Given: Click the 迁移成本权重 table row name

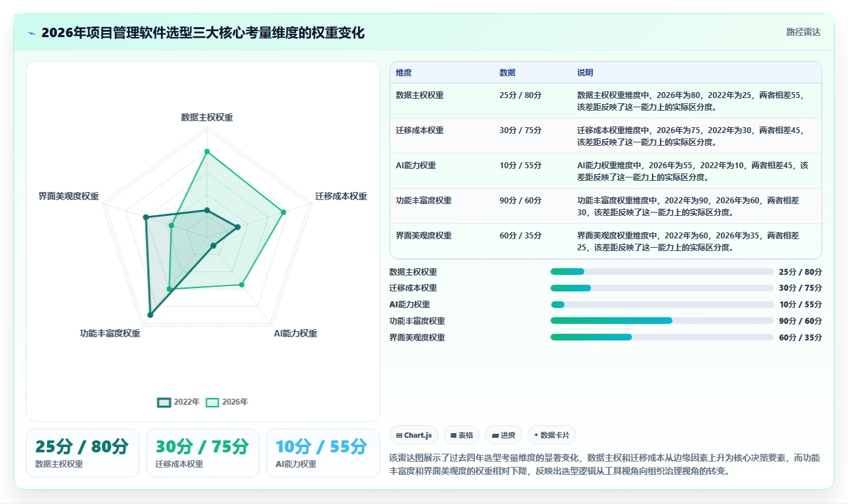Looking at the screenshot, I should (419, 130).
